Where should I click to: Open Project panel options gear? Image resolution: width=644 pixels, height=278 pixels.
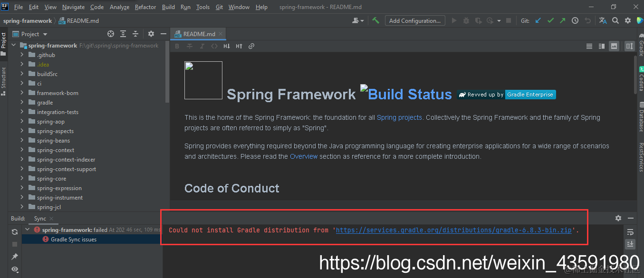pos(151,34)
